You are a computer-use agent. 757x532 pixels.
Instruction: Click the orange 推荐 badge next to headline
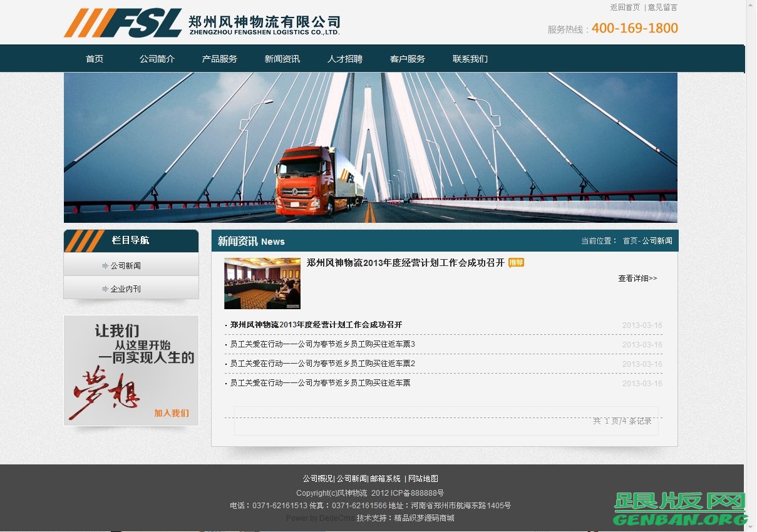coord(516,263)
